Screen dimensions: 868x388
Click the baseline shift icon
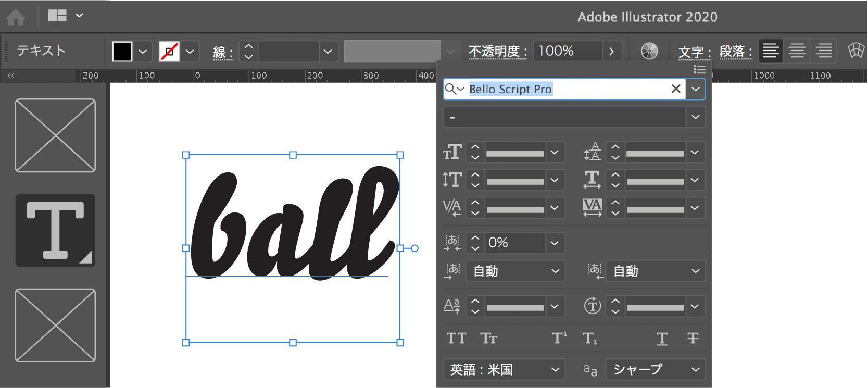(452, 306)
